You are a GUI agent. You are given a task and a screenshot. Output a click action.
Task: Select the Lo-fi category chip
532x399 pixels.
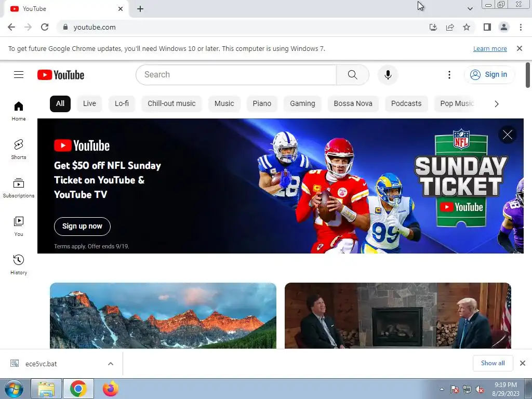click(x=122, y=104)
